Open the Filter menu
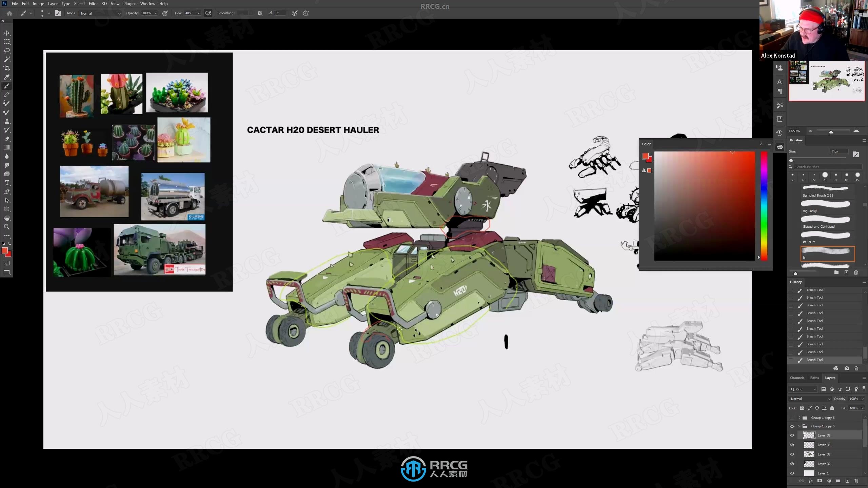 click(93, 4)
